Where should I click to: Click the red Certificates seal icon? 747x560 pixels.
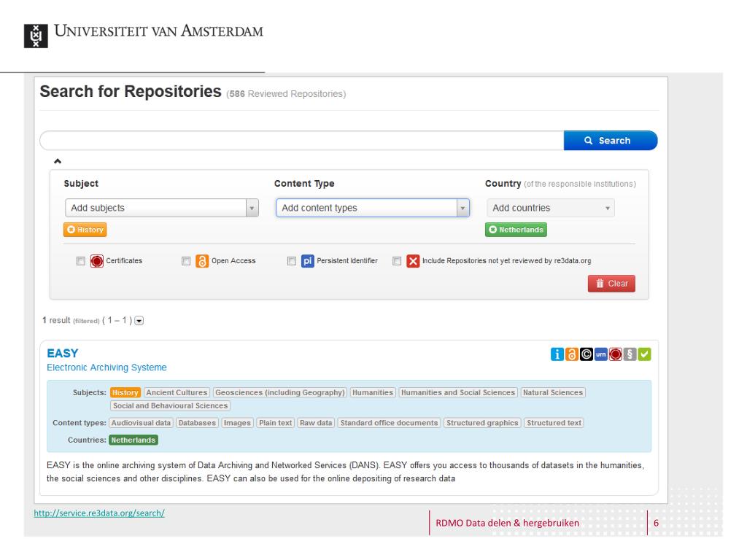(97, 261)
